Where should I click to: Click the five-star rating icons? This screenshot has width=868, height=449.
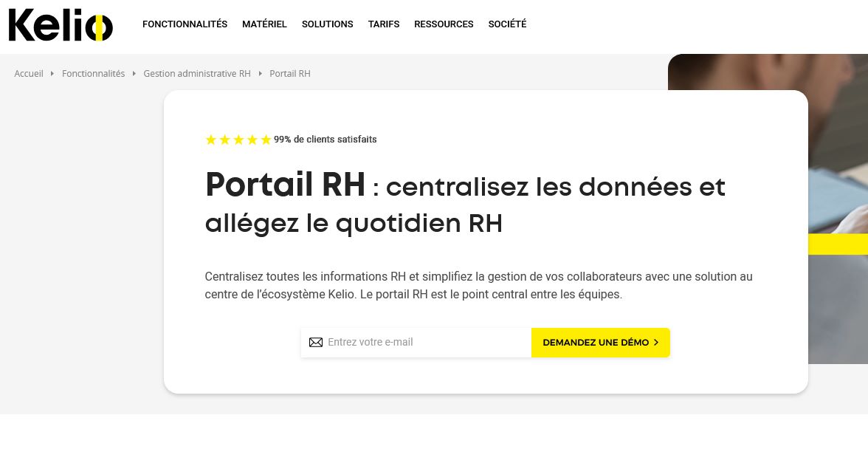[x=238, y=140]
